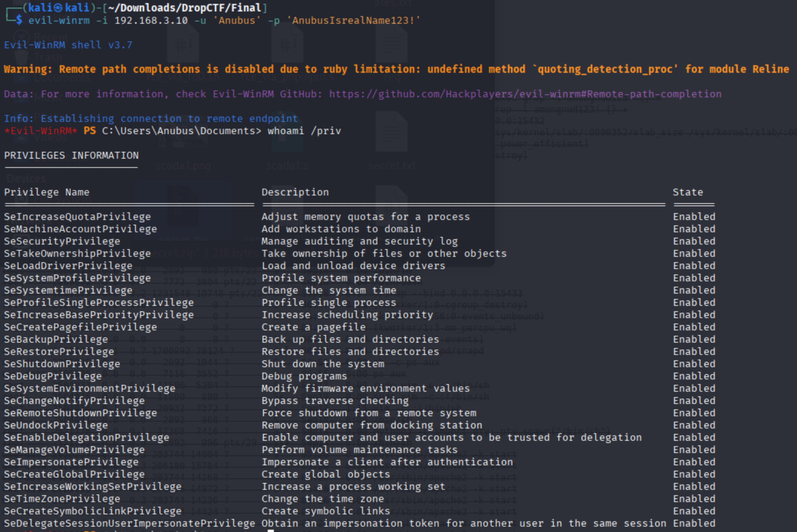The height and width of the screenshot is (532, 797).
Task: Click the Evil-WinRM shell v3.7 banner
Action: pyautogui.click(x=68, y=45)
